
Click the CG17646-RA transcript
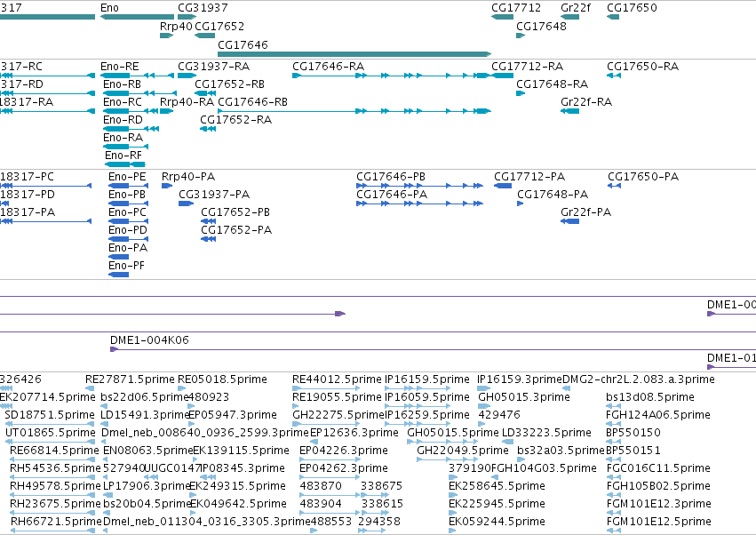(x=392, y=76)
